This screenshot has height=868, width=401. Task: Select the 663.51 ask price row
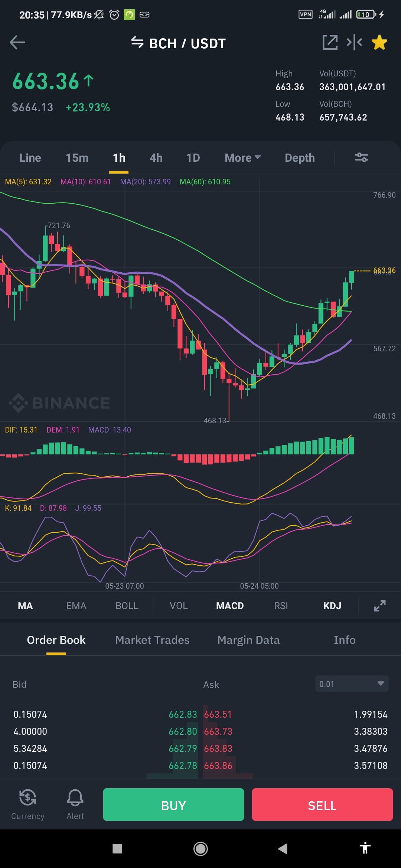(x=296, y=714)
